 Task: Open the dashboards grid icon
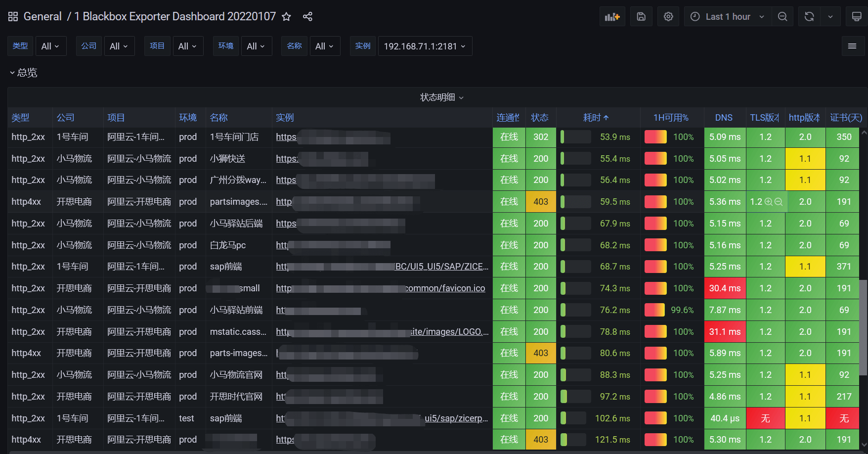13,17
